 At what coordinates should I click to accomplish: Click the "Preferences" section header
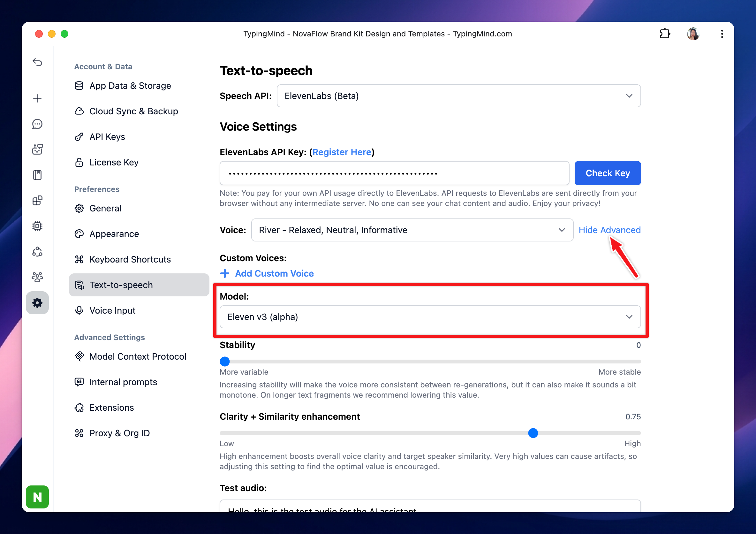coord(97,189)
